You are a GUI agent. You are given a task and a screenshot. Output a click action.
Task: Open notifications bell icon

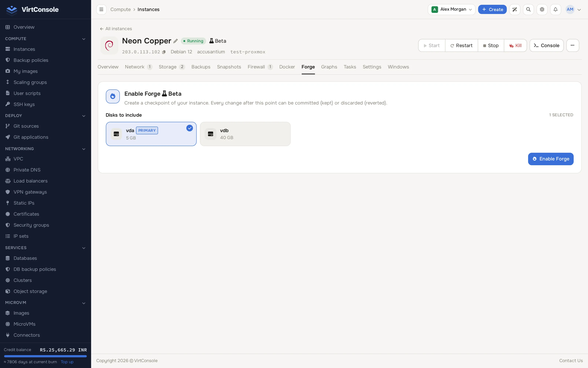pos(555,10)
